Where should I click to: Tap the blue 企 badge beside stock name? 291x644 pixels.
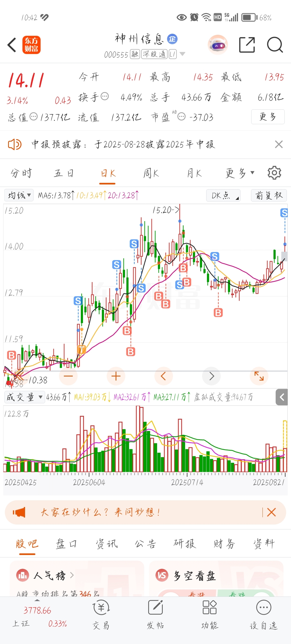click(x=172, y=39)
